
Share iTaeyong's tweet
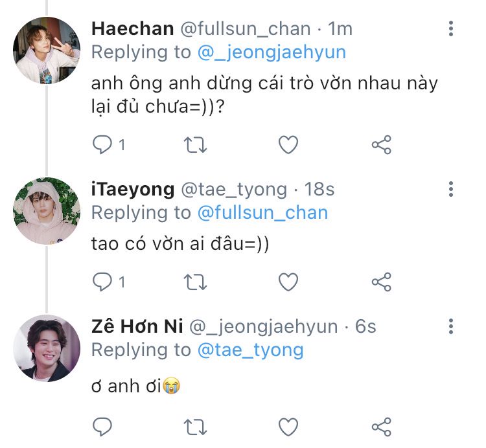382,282
